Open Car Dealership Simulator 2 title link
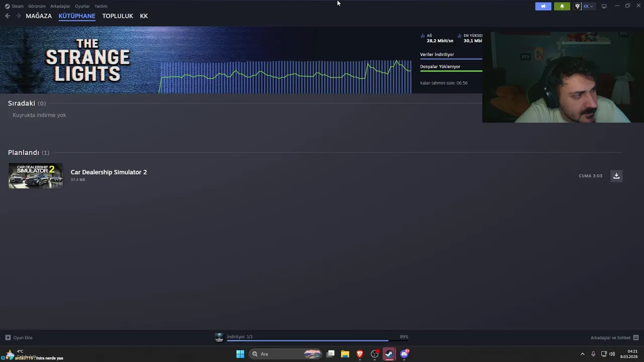This screenshot has height=362, width=644. [x=109, y=172]
